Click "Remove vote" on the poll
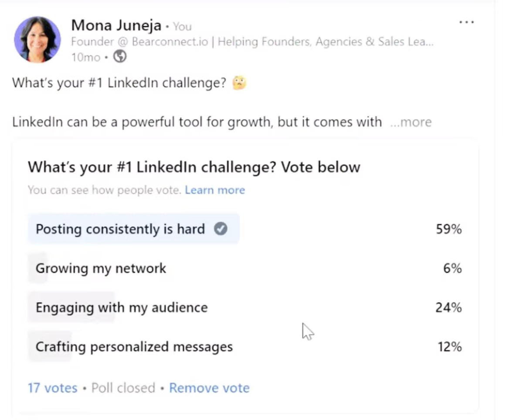 (x=209, y=388)
